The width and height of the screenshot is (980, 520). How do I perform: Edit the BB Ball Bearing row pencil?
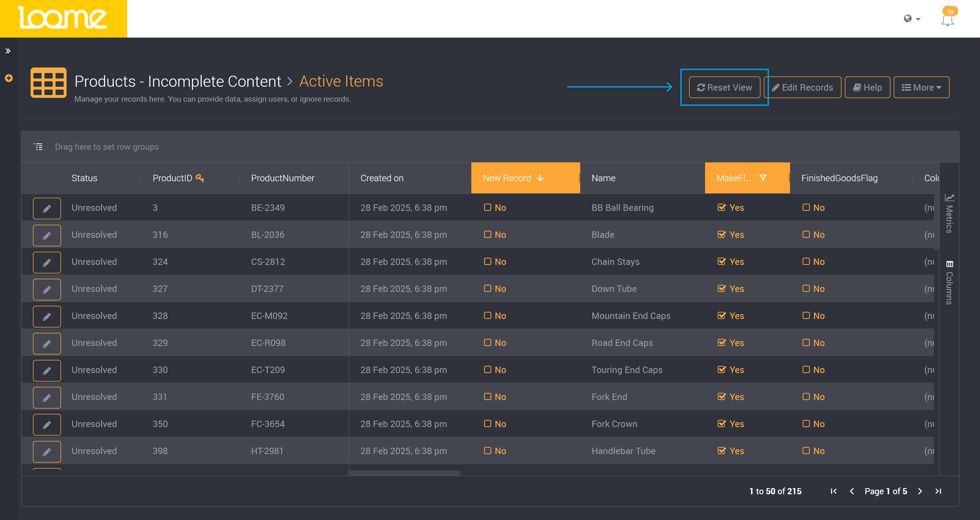point(47,208)
